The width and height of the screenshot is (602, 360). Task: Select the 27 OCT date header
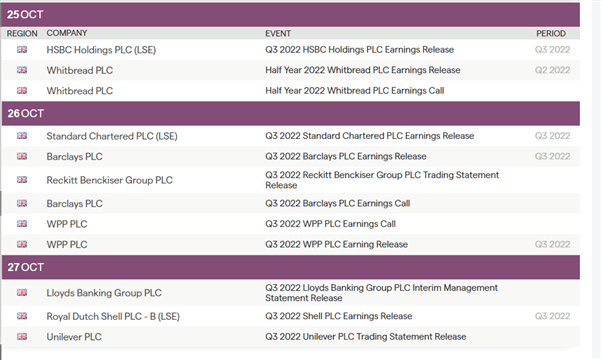tap(291, 267)
